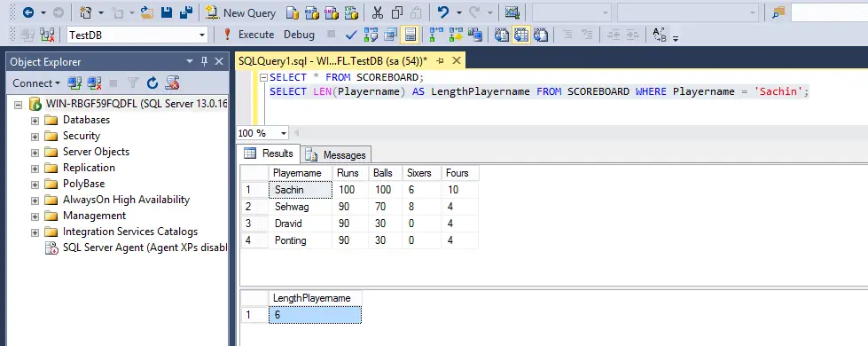Open Analysis Services MDX Query icon
The width and height of the screenshot is (868, 346).
(312, 12)
